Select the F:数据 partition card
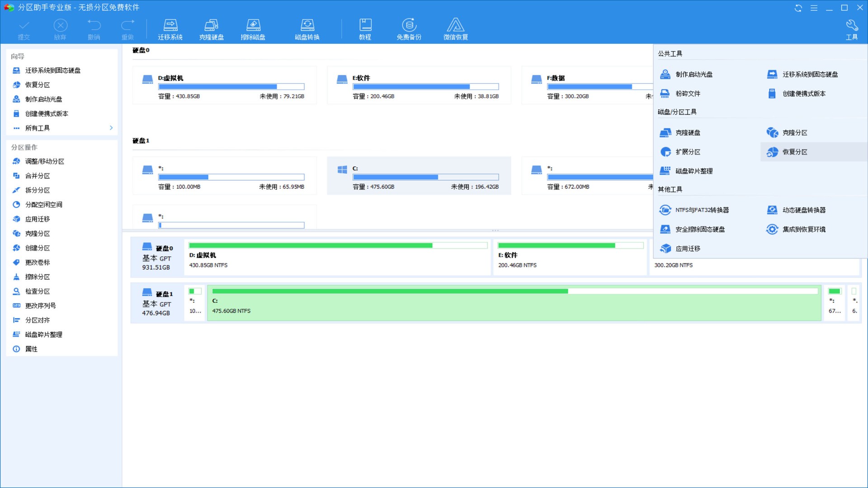This screenshot has height=488, width=868. 587,85
